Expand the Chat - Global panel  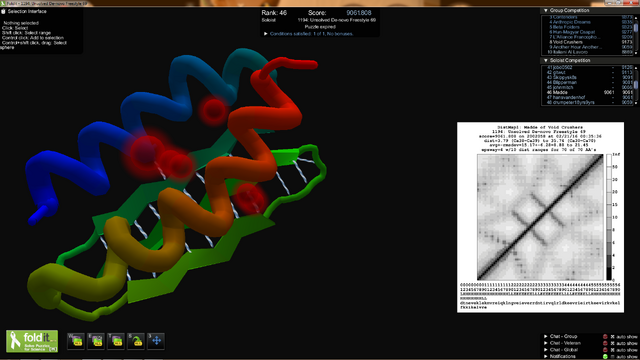pos(546,350)
